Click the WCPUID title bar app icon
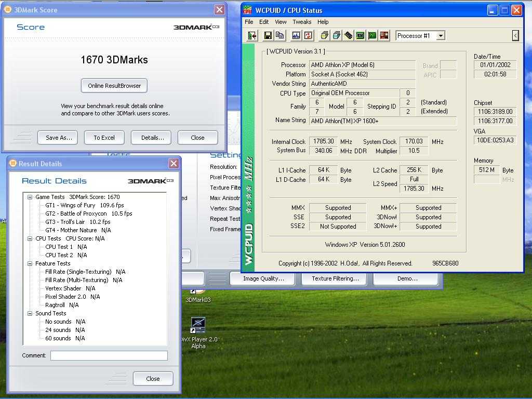The width and height of the screenshot is (532, 399). pyautogui.click(x=248, y=10)
